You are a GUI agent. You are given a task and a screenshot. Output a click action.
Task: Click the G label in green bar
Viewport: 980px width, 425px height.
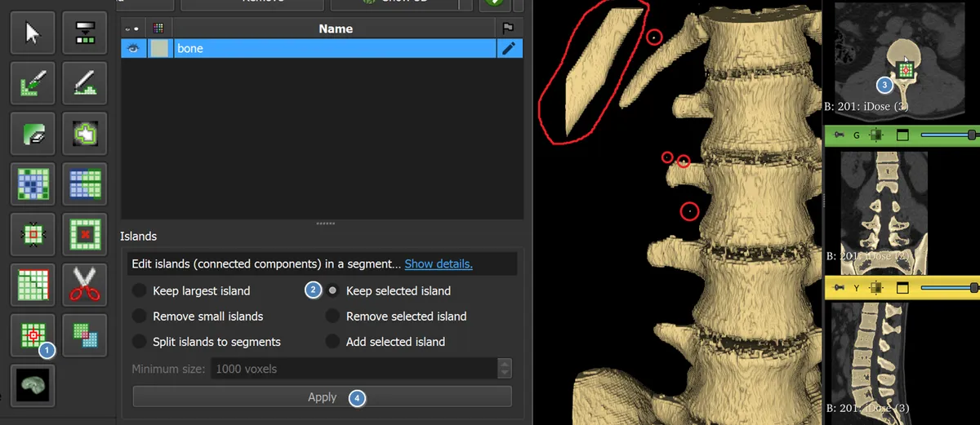click(x=857, y=136)
